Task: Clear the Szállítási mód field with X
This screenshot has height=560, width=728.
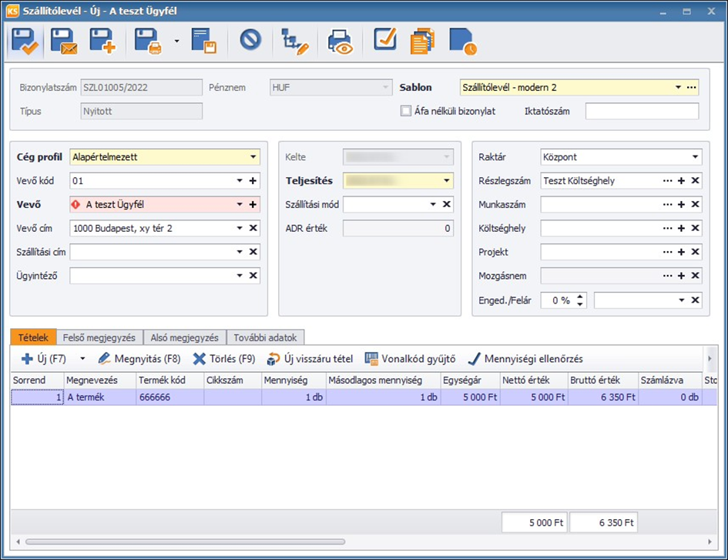Action: pyautogui.click(x=447, y=205)
